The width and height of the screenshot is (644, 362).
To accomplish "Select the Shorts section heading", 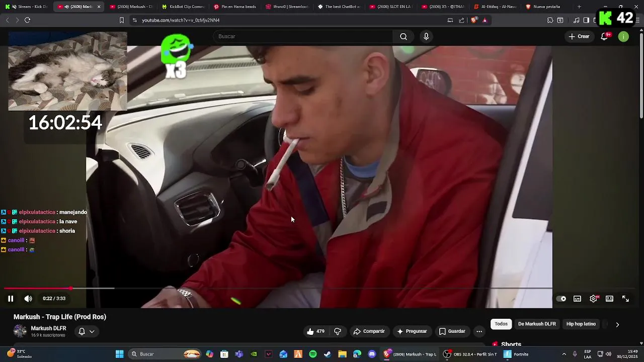I will 511,345.
